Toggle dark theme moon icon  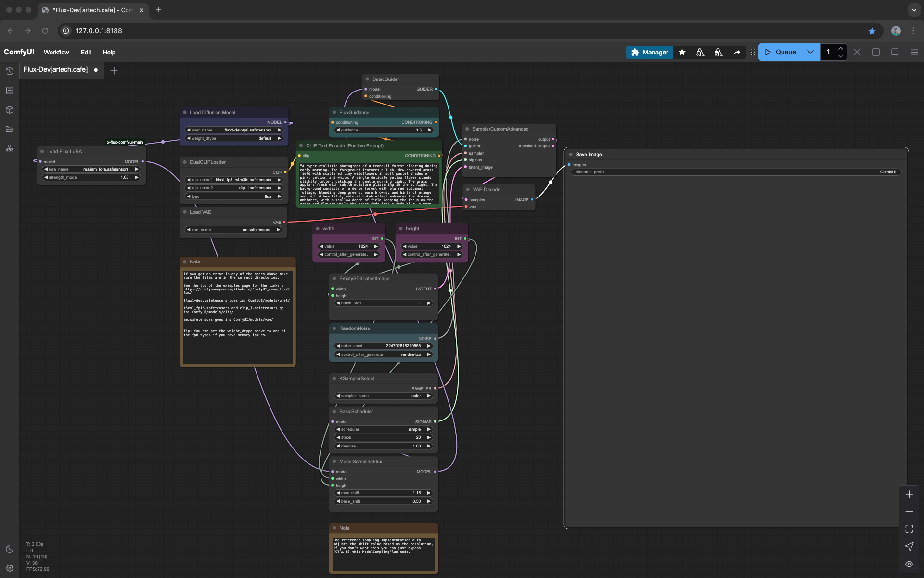pos(10,549)
